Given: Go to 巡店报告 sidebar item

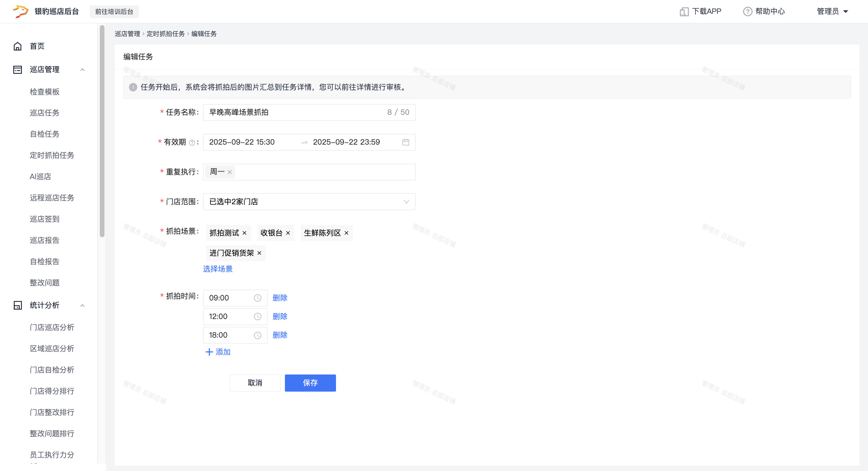Looking at the screenshot, I should pos(45,240).
